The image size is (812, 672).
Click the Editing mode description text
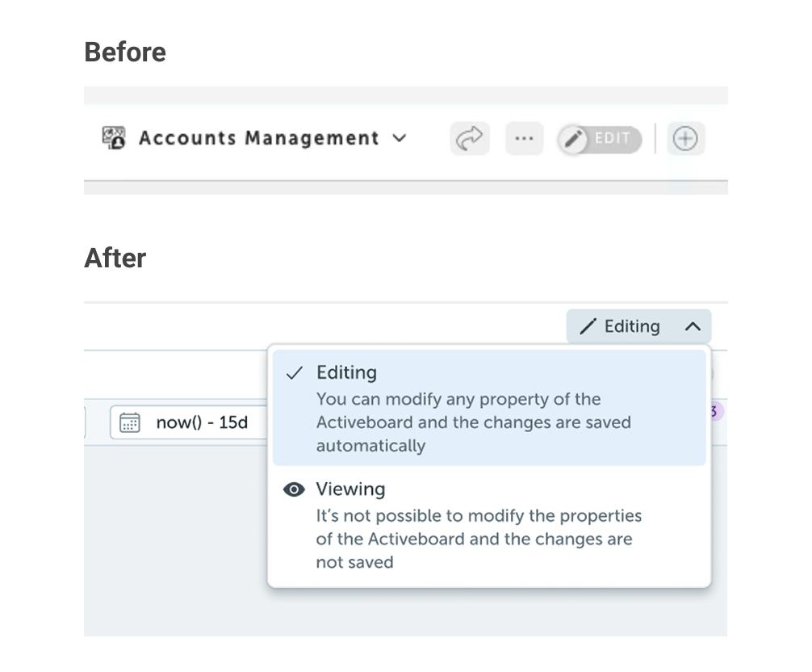tap(473, 422)
